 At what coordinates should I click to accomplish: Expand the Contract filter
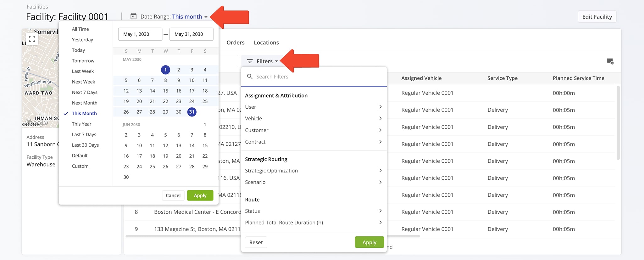pyautogui.click(x=314, y=142)
